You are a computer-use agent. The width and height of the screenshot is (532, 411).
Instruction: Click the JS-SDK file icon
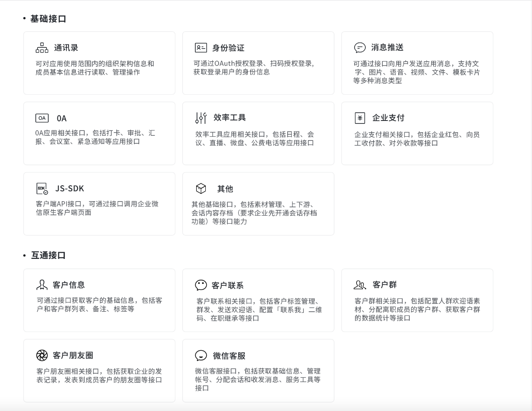point(42,189)
